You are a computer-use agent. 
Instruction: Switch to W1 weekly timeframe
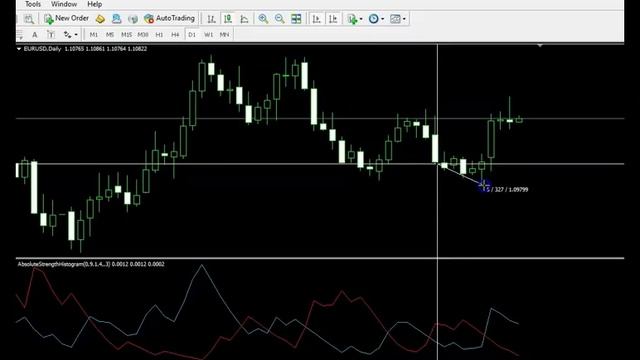pyautogui.click(x=209, y=35)
